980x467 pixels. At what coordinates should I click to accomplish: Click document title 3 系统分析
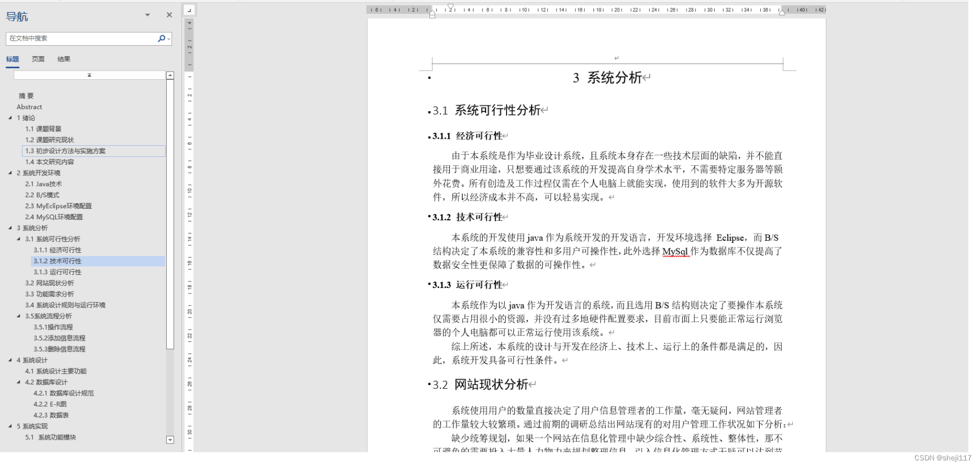point(607,78)
